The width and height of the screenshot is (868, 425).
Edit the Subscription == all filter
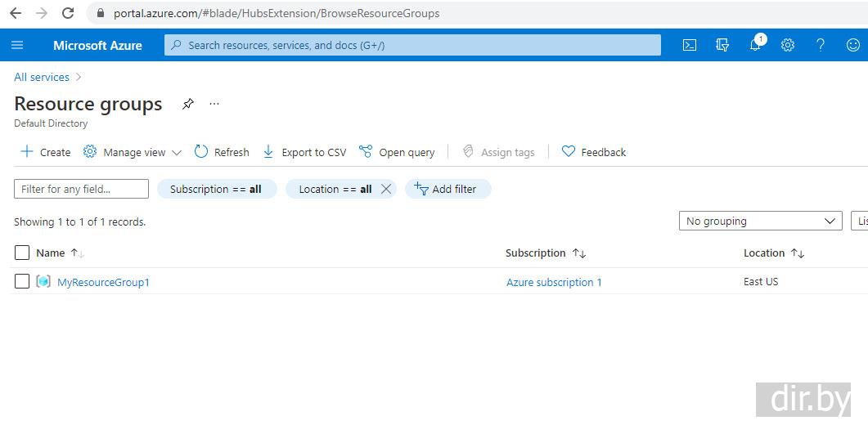[217, 190]
